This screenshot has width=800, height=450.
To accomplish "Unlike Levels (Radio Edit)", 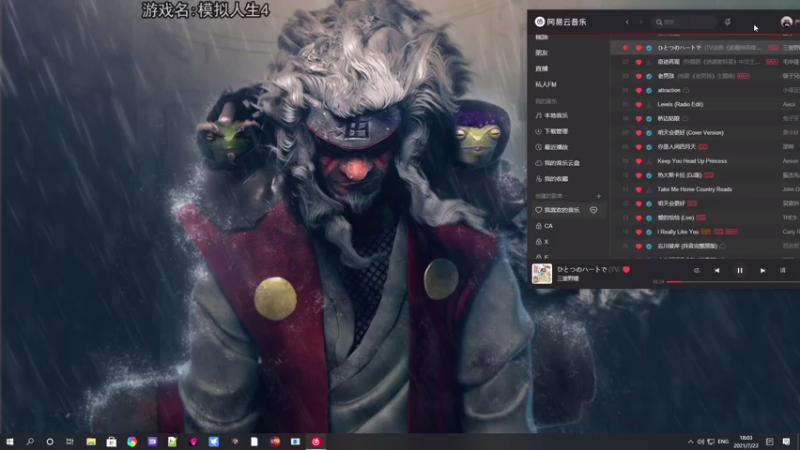I will [x=638, y=104].
